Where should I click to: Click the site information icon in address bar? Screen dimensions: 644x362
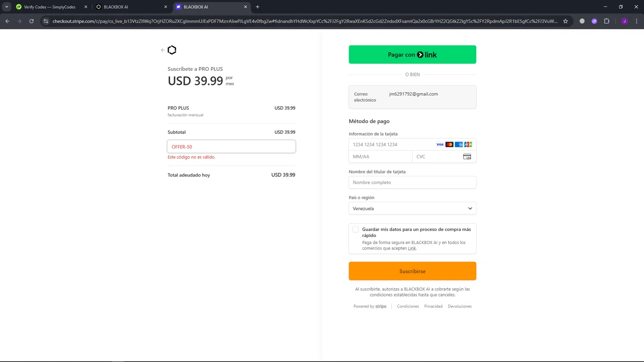coord(46,21)
